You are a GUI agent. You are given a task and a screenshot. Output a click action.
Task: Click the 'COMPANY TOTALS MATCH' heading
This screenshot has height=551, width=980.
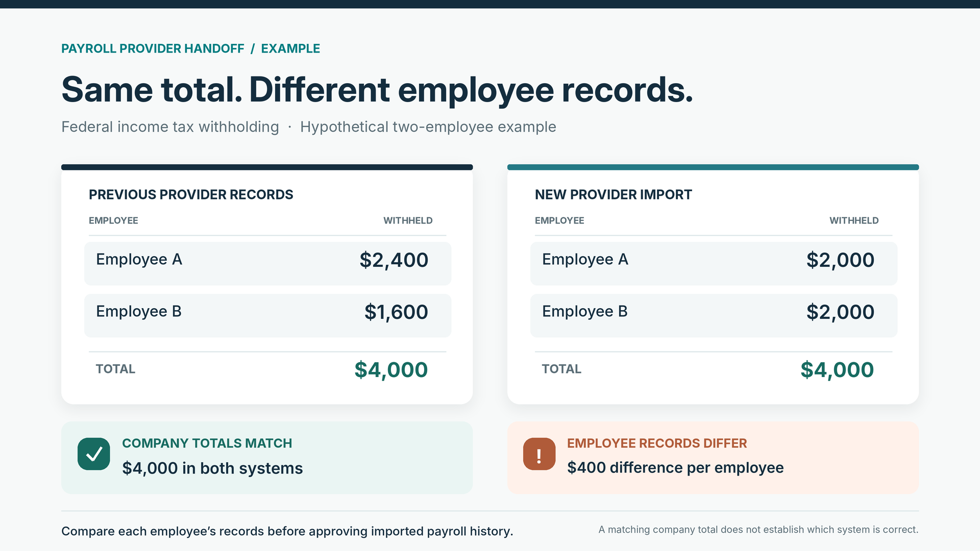207,443
